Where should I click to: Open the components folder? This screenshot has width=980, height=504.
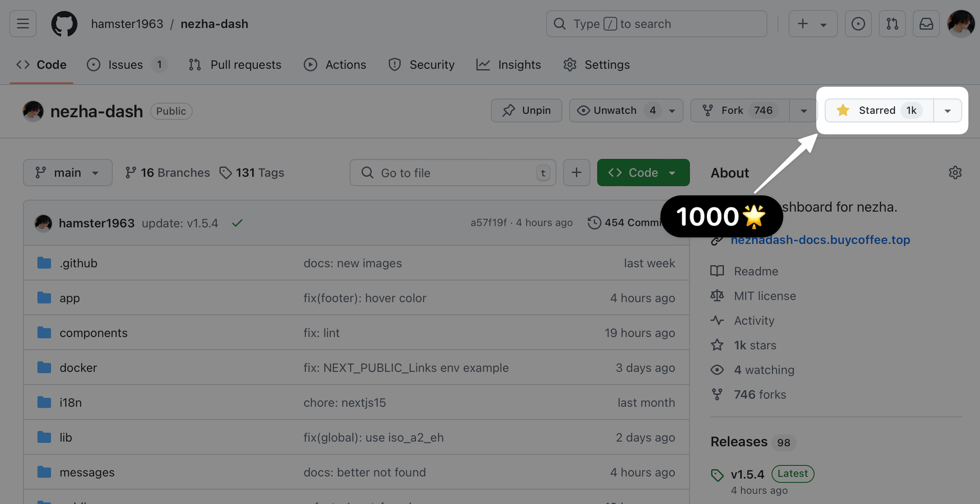click(x=93, y=333)
